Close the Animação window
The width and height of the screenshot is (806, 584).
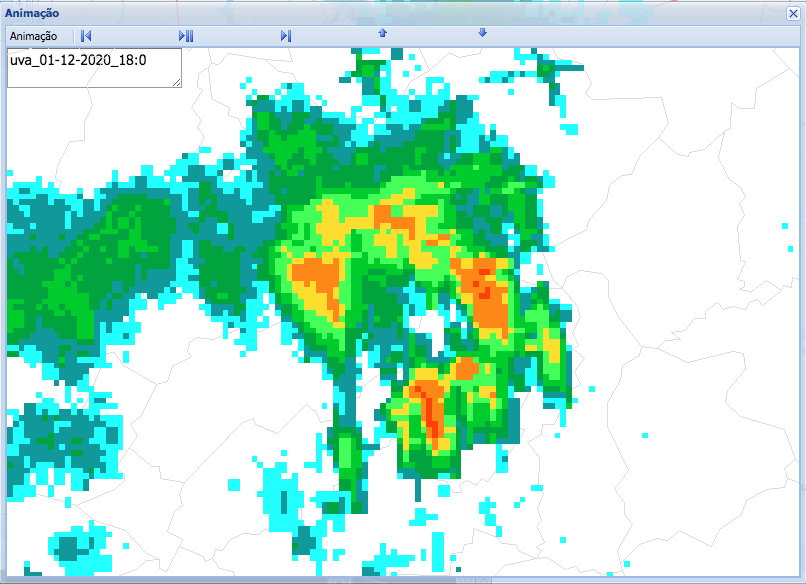[793, 14]
